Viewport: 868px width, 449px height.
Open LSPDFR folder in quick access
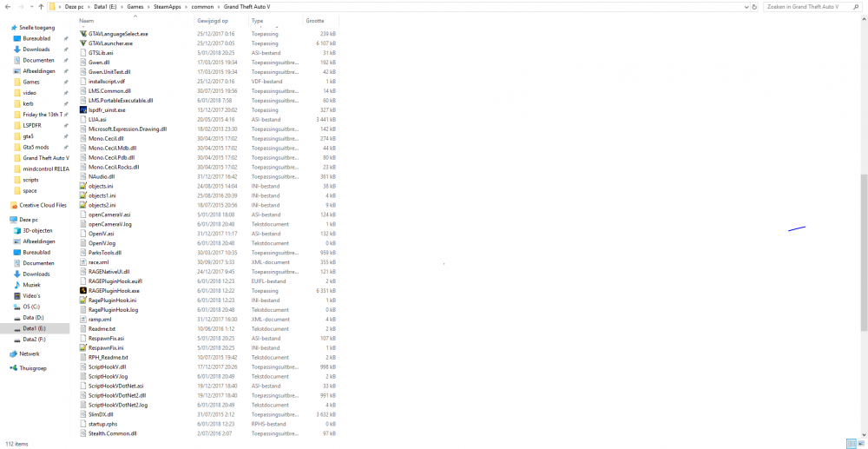tap(32, 125)
